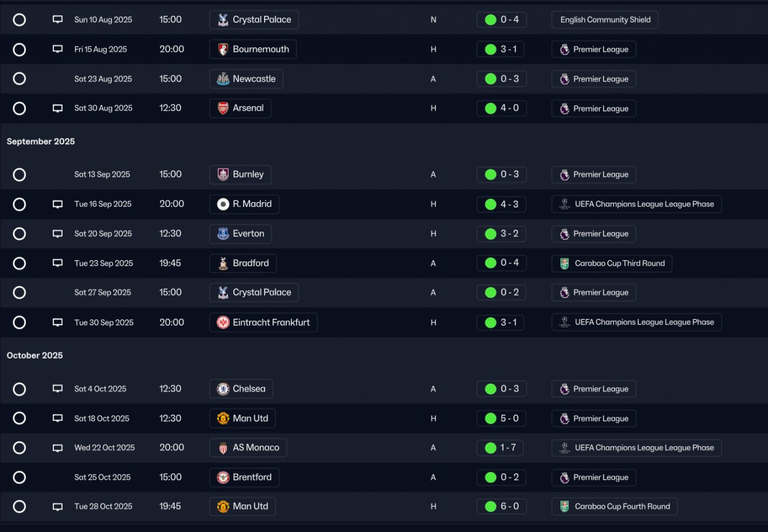The width and height of the screenshot is (768, 532).
Task: Click the Chelsea crest icon
Action: coord(223,389)
